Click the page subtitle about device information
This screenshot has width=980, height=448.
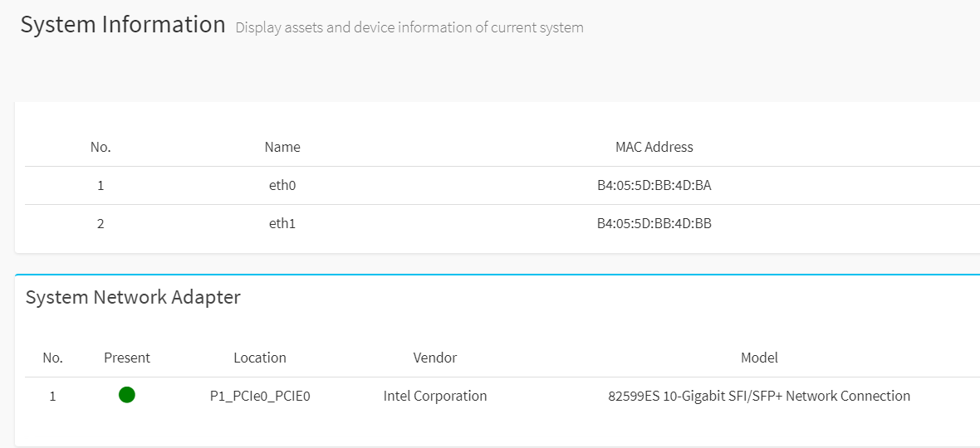409,27
